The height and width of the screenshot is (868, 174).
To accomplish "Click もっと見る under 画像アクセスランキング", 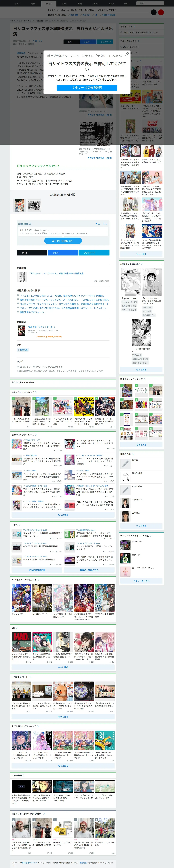I will pyautogui.click(x=141, y=444).
